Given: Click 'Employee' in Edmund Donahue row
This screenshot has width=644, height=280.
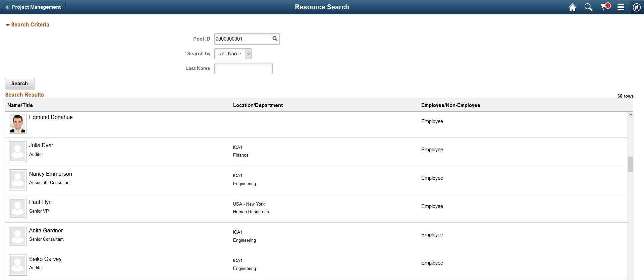Looking at the screenshot, I should pyautogui.click(x=432, y=121).
